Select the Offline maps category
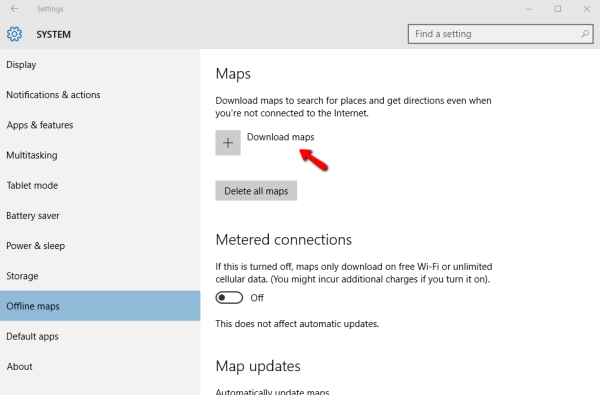Screen dimensions: 600x395 pyautogui.click(x=100, y=306)
